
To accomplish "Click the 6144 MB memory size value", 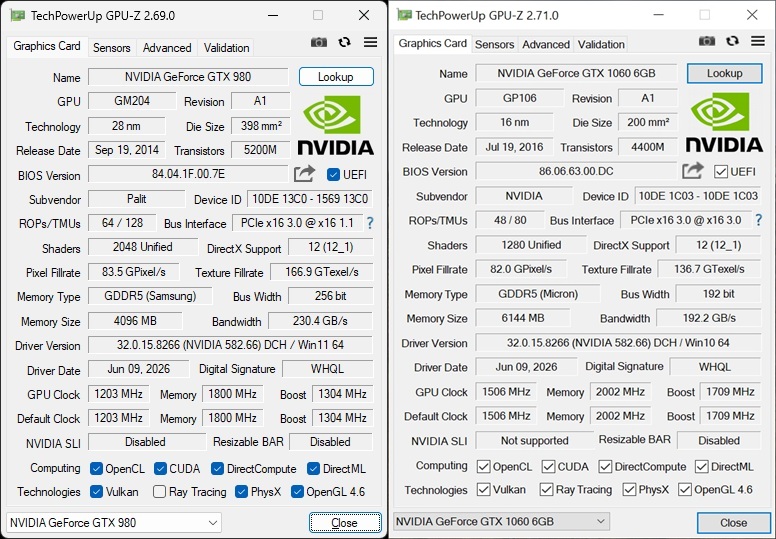I will (523, 318).
